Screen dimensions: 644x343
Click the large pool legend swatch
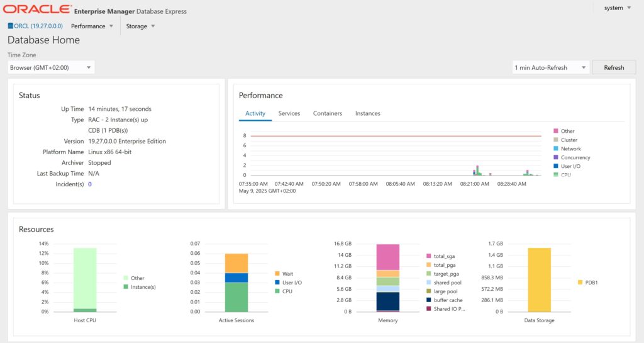click(429, 291)
